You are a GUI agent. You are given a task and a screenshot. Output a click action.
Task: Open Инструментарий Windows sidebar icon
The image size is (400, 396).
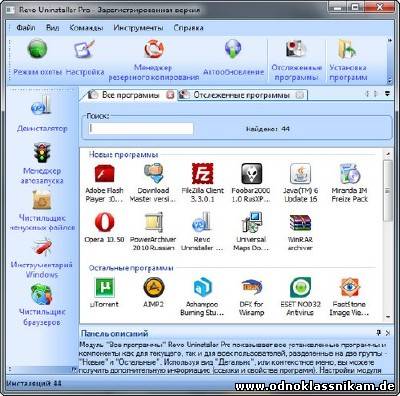pyautogui.click(x=42, y=247)
